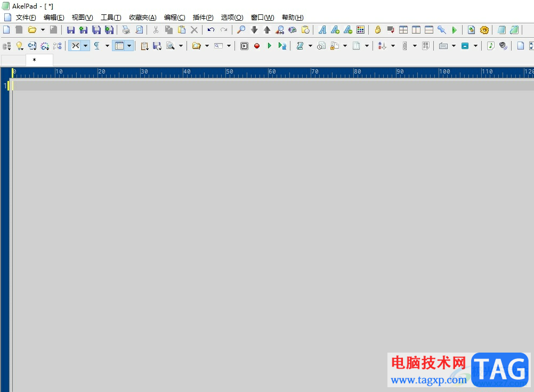The height and width of the screenshot is (392, 534).
Task: Click line number 1 in the gutter
Action: click(5, 85)
